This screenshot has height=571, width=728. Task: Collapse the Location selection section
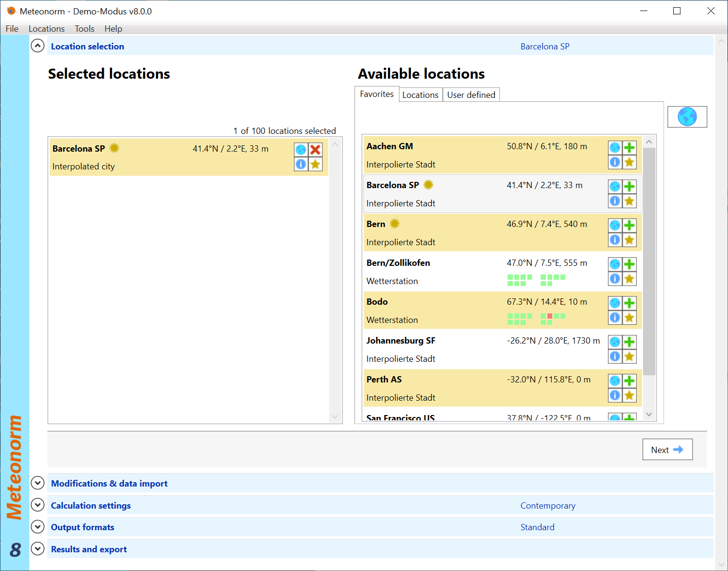click(x=37, y=46)
